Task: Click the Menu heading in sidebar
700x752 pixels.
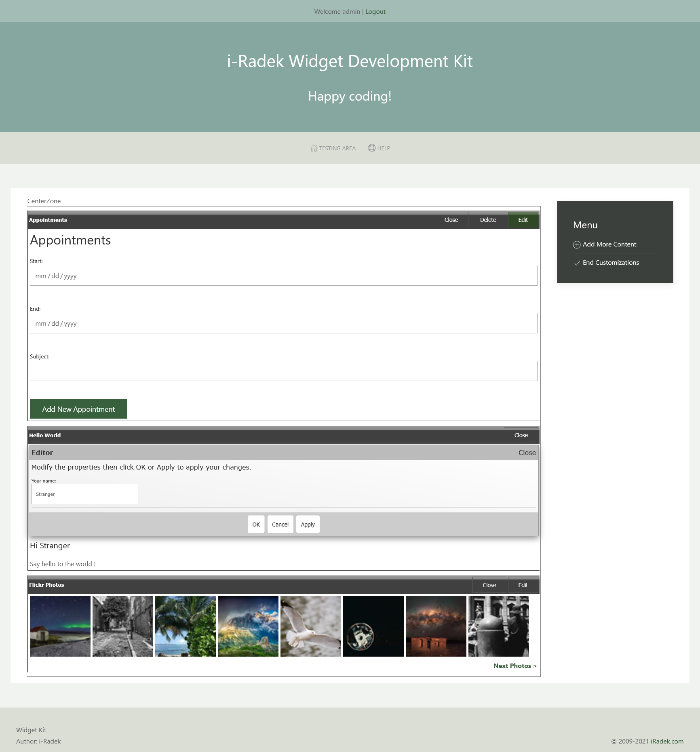Action: [585, 225]
